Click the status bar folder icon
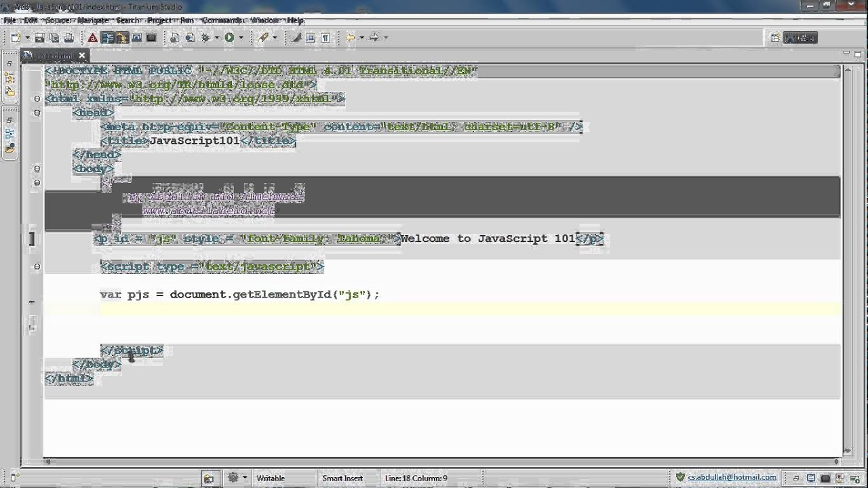The height and width of the screenshot is (488, 868). (210, 478)
